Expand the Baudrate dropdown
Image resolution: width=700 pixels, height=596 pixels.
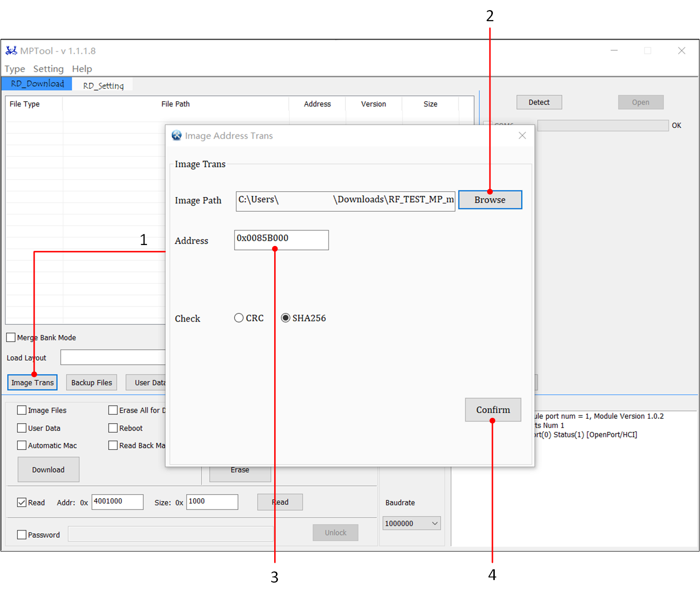click(x=411, y=523)
